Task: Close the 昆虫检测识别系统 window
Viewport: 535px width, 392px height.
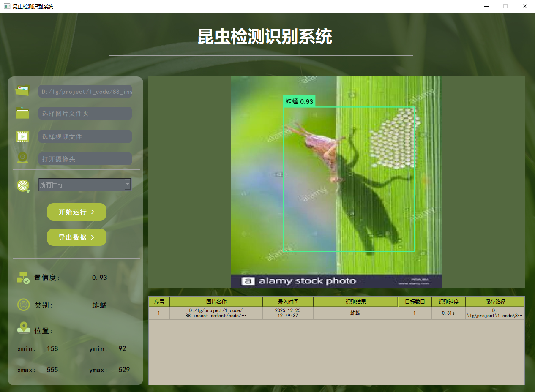Action: 525,6
